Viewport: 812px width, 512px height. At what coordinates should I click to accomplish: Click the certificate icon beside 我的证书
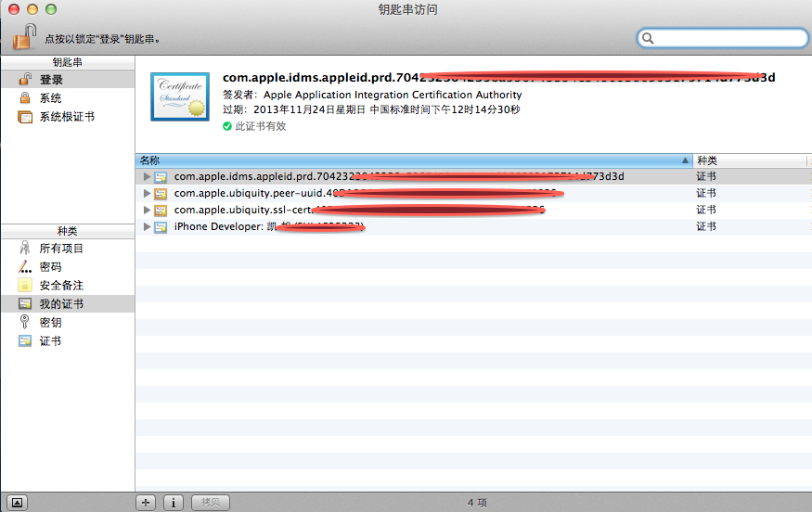25,304
